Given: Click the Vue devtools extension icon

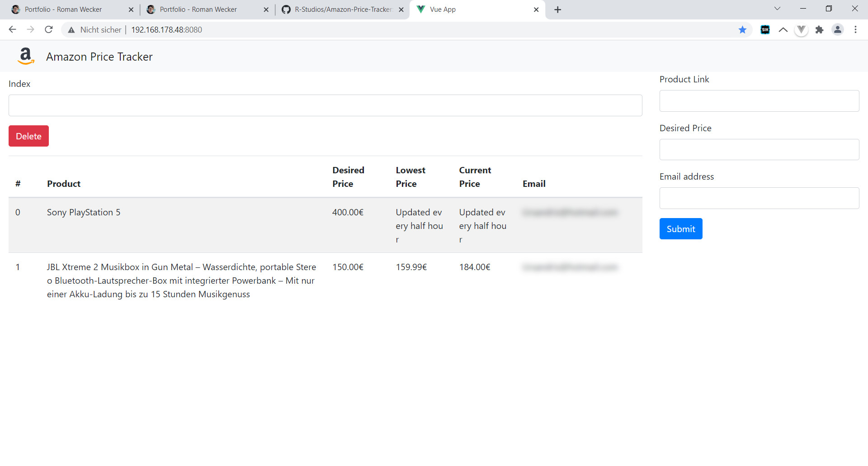Looking at the screenshot, I should point(801,30).
